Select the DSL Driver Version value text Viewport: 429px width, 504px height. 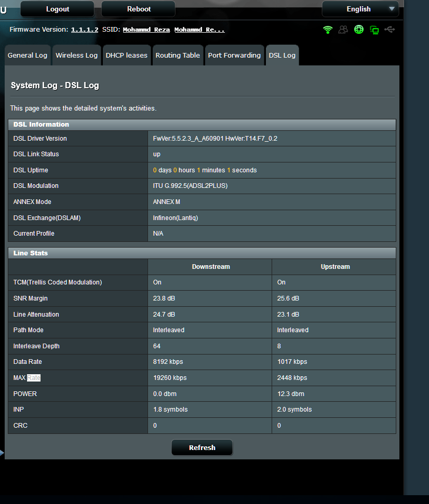coord(215,139)
